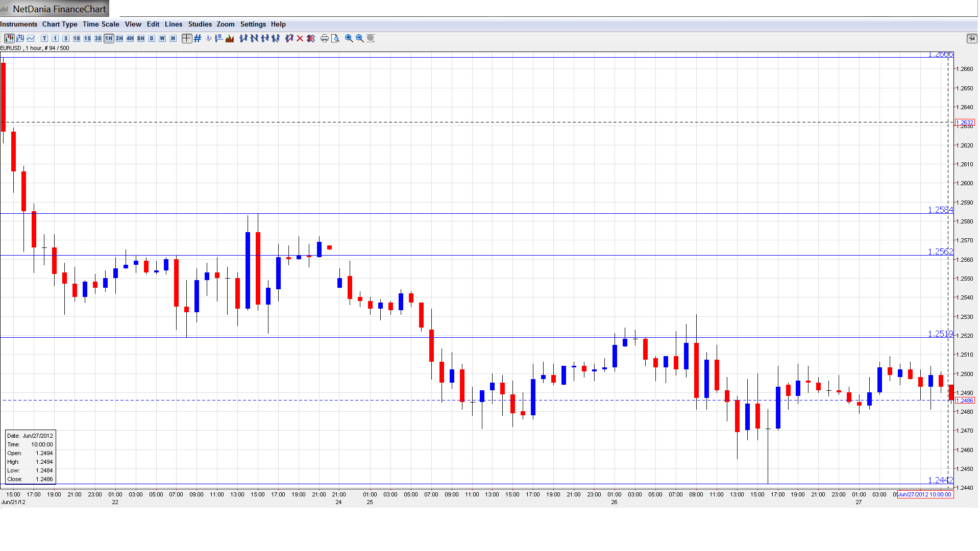Open the Edit menu
Image resolution: width=980 pixels, height=551 pixels.
153,24
